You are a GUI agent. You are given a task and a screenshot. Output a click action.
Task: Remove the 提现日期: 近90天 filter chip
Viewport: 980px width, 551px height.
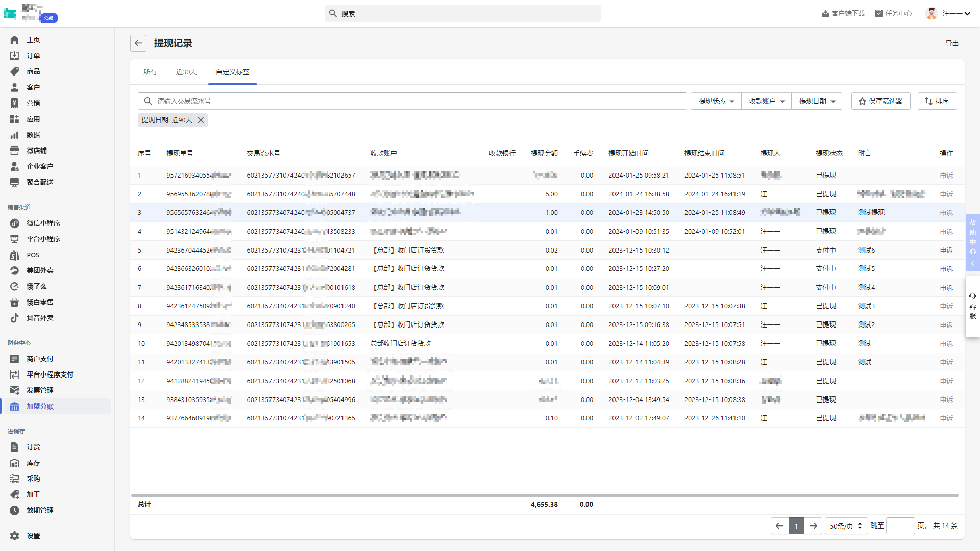201,120
